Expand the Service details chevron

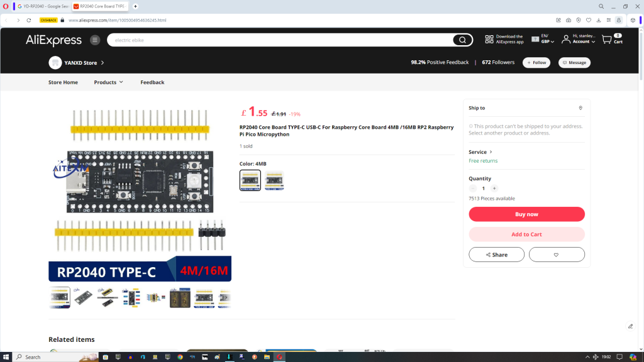point(491,152)
